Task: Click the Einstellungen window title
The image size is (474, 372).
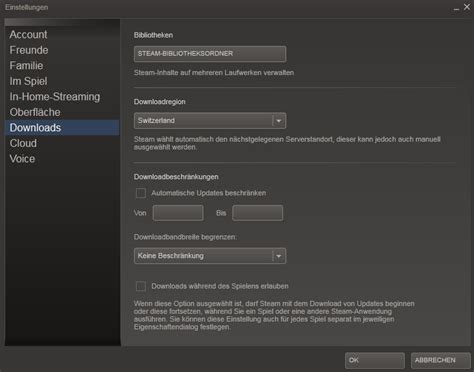Action: [26, 7]
